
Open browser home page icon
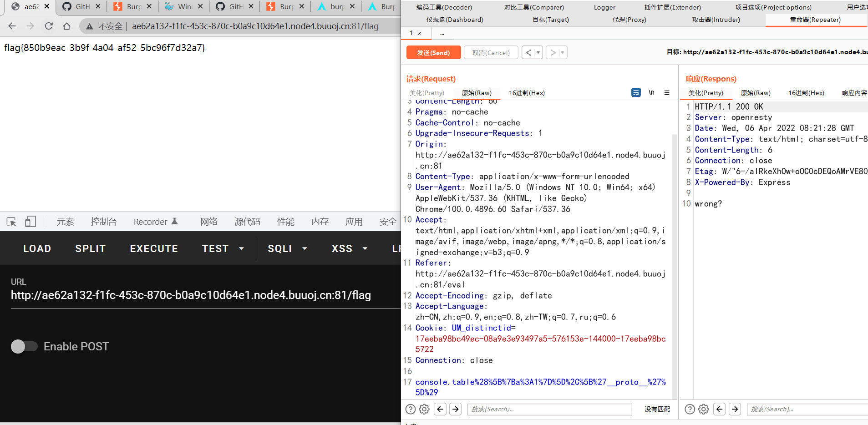coord(66,26)
